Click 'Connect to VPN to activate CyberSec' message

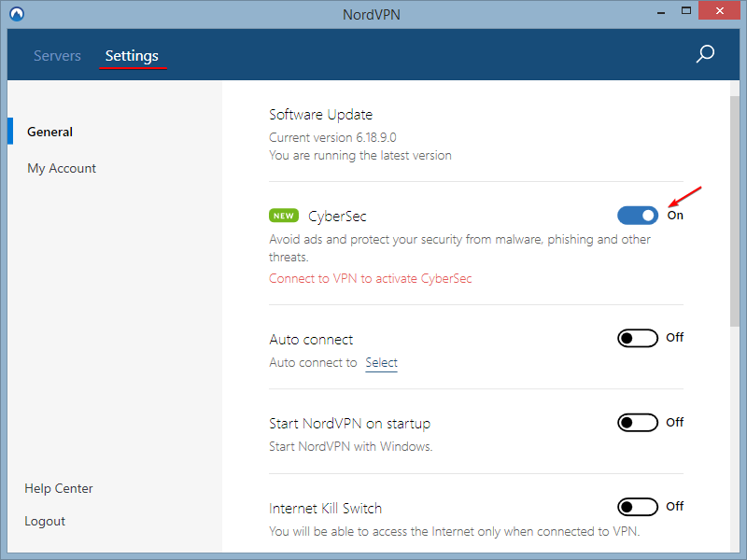(x=370, y=278)
